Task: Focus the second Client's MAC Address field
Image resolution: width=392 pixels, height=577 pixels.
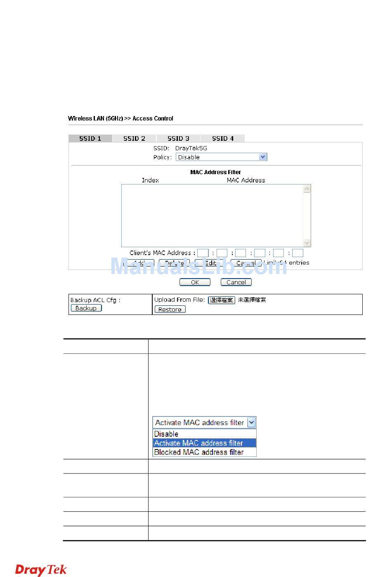Action: point(222,253)
